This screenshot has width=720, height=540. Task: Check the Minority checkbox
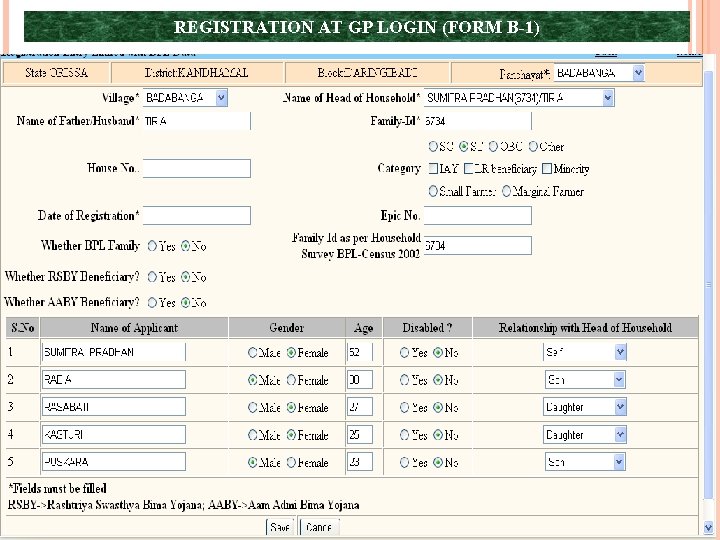(546, 169)
